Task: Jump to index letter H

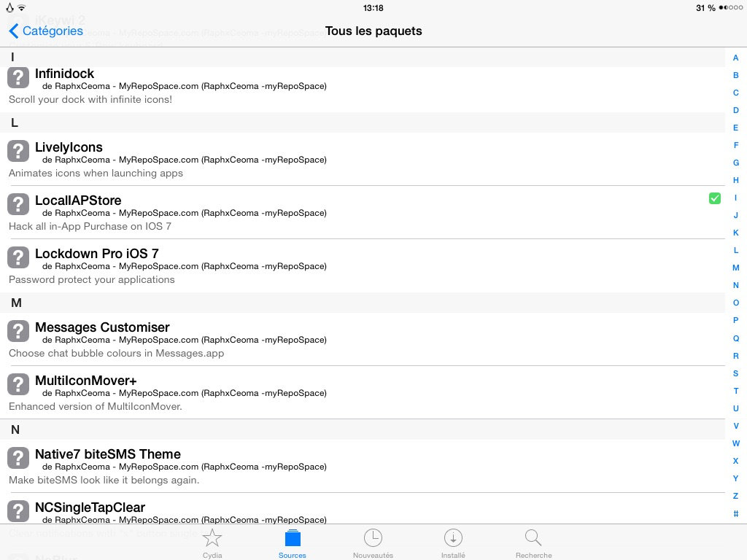Action: click(735, 180)
